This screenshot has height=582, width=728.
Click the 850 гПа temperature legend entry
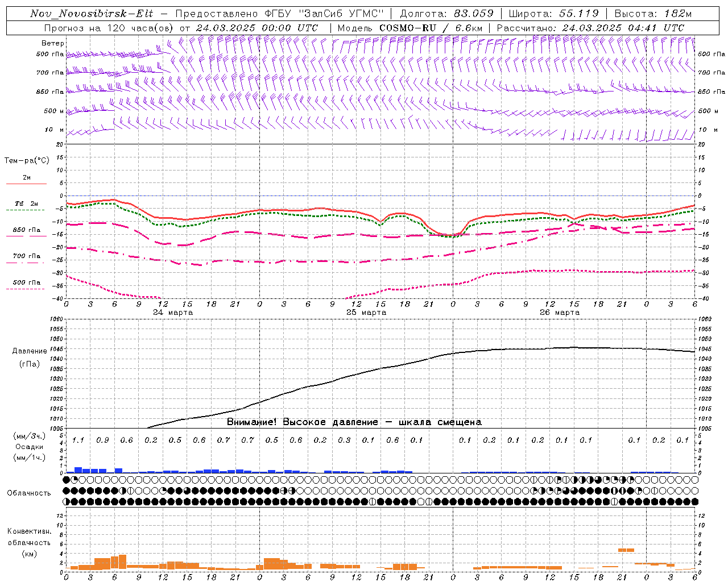point(26,230)
